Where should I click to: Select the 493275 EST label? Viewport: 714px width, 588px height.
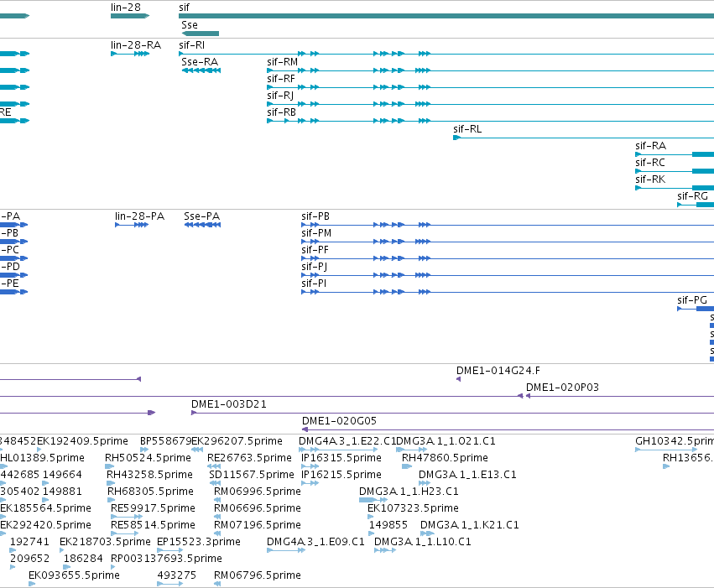pos(177,575)
